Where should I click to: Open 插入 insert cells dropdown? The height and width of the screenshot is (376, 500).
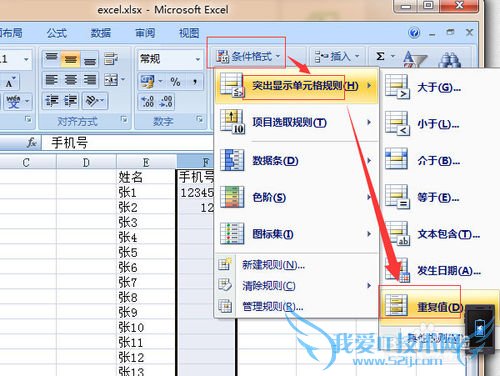(x=337, y=57)
